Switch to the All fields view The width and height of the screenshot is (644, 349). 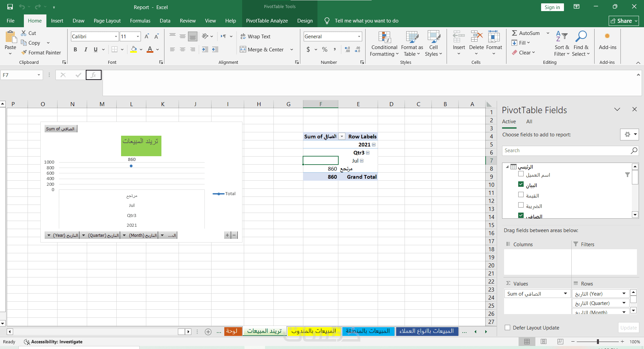(529, 122)
